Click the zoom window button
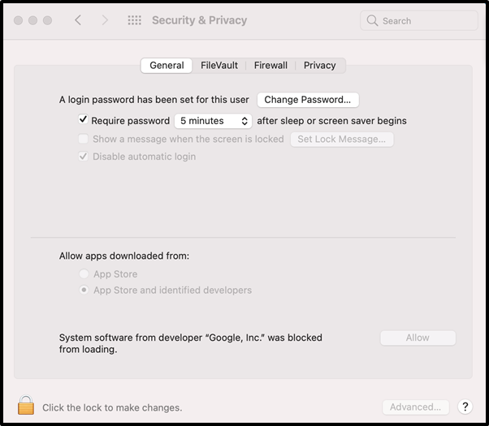 pos(47,20)
